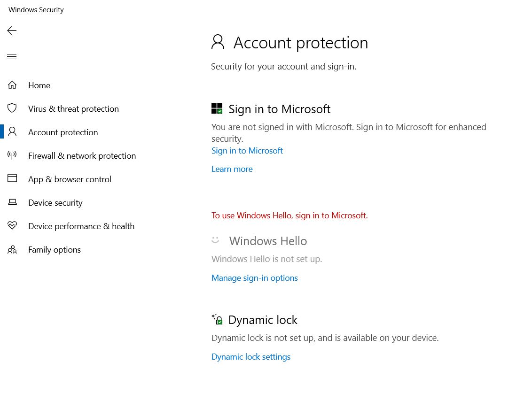Click the Home house icon

tap(12, 85)
